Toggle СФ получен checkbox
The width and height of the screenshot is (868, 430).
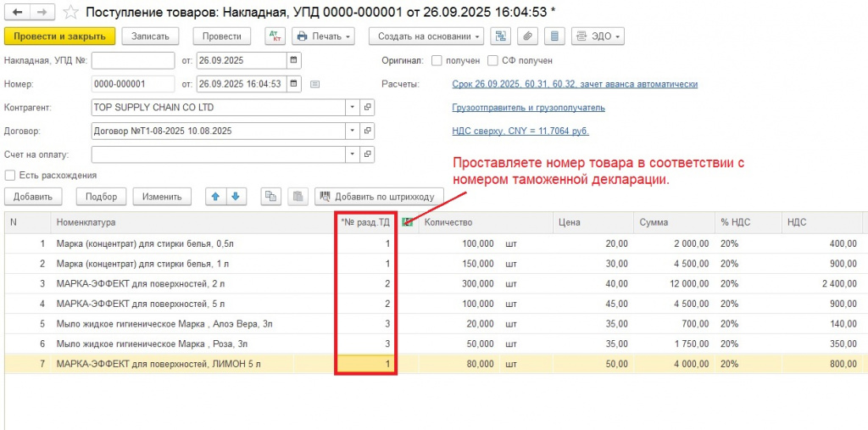tap(492, 60)
